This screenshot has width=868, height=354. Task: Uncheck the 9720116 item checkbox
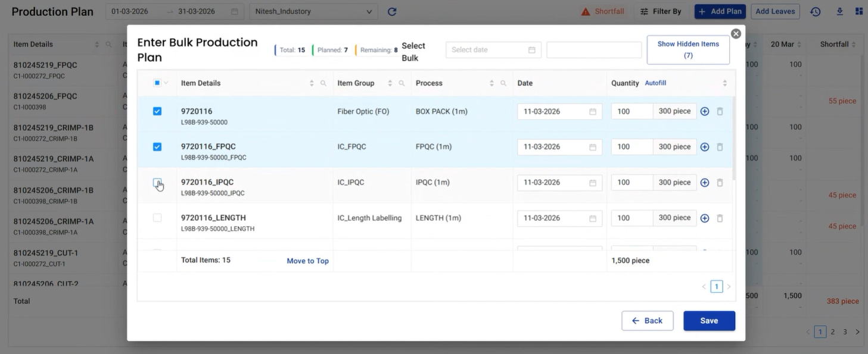point(157,111)
